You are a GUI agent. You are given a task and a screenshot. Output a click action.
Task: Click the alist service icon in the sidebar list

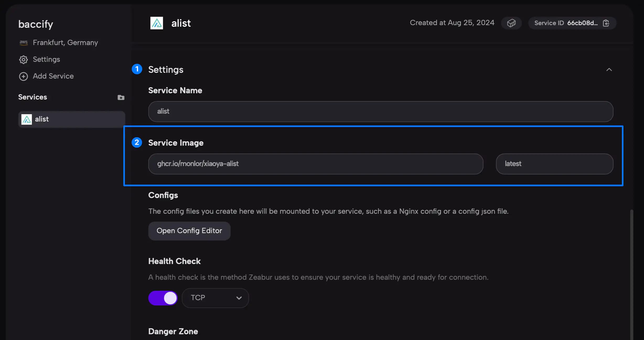[x=26, y=119]
